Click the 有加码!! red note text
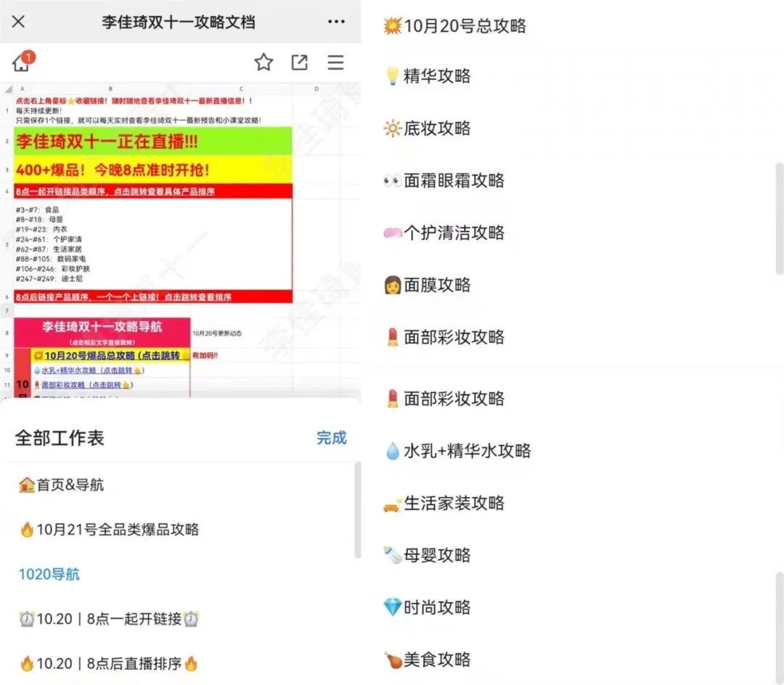The image size is (784, 685). click(x=205, y=355)
